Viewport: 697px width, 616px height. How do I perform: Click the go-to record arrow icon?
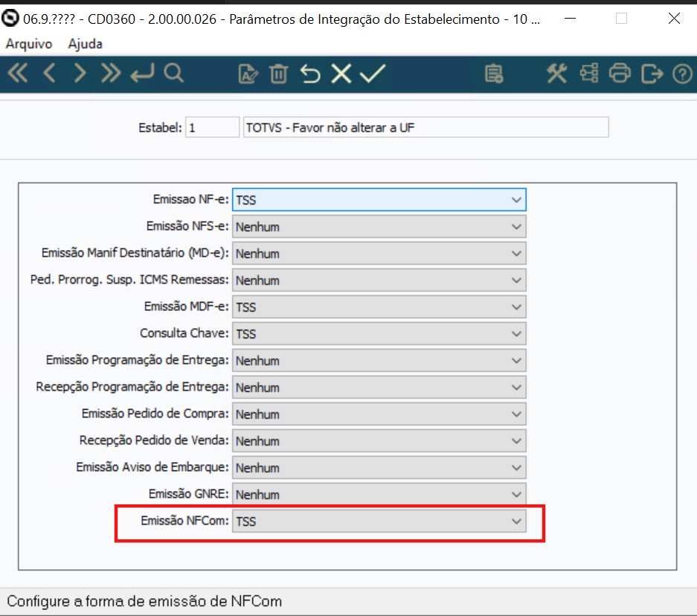click(x=142, y=74)
